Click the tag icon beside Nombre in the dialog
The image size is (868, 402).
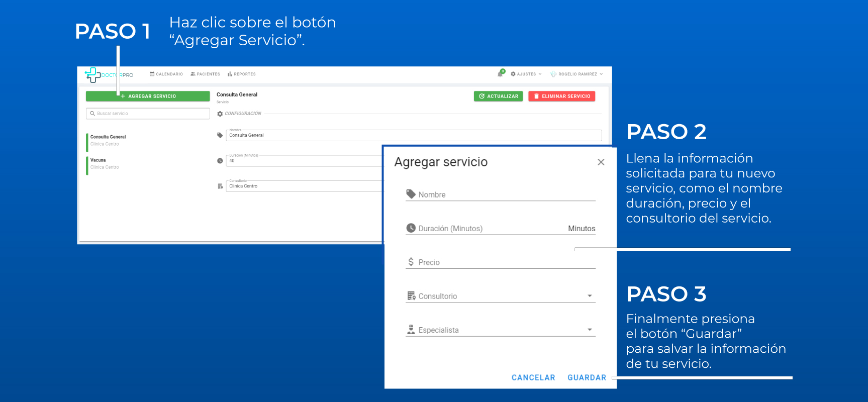[411, 194]
